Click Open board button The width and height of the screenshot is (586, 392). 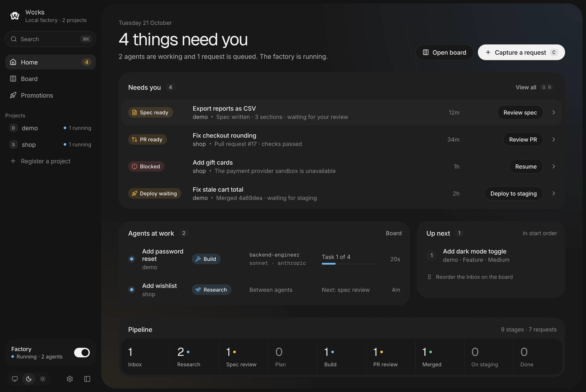click(444, 52)
